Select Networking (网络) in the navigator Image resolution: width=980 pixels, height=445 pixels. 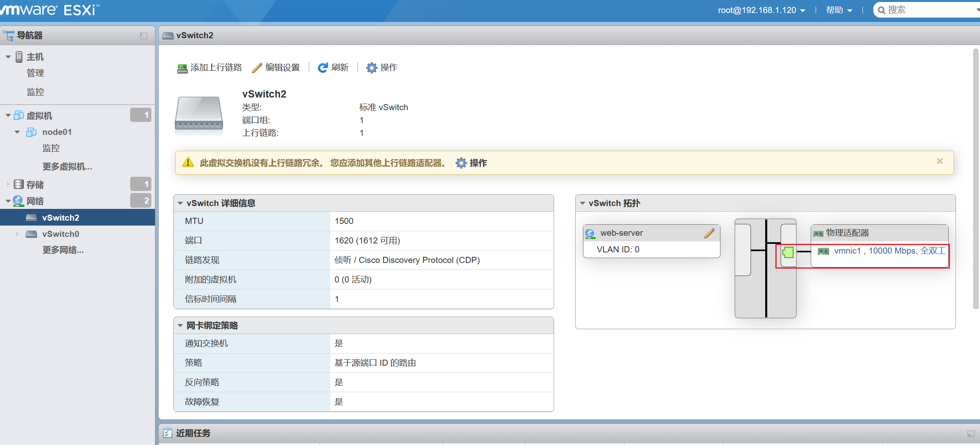(x=35, y=201)
